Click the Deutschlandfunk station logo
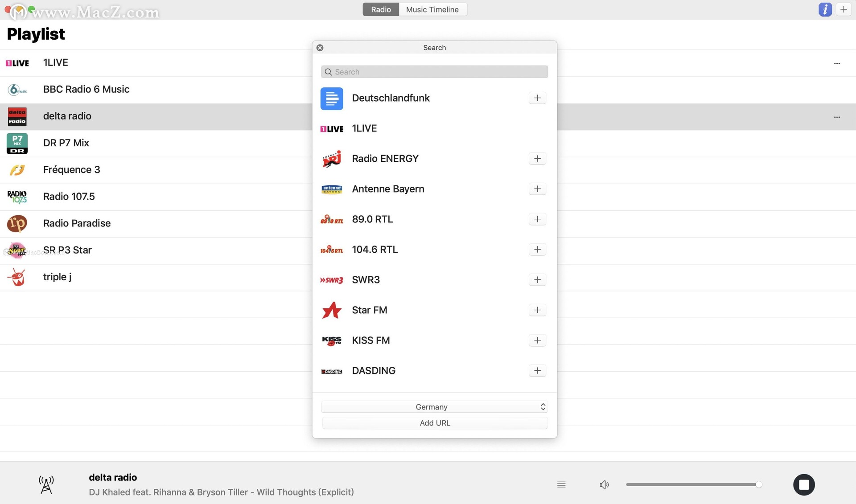This screenshot has width=856, height=504. 332,98
